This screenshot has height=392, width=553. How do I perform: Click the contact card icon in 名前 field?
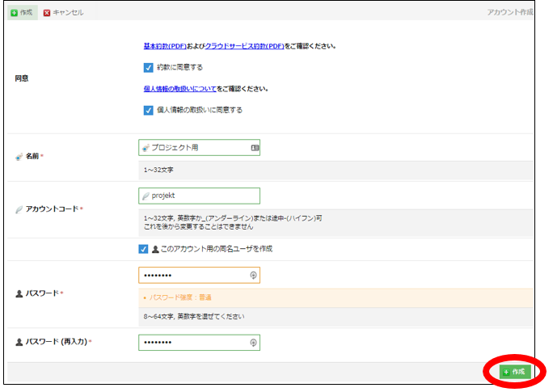click(254, 148)
